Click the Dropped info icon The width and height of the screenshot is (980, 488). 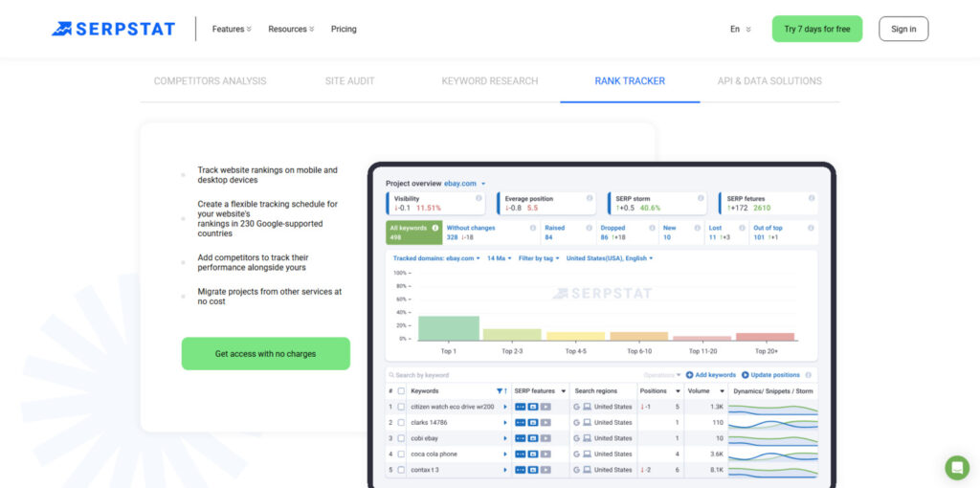pyautogui.click(x=652, y=228)
